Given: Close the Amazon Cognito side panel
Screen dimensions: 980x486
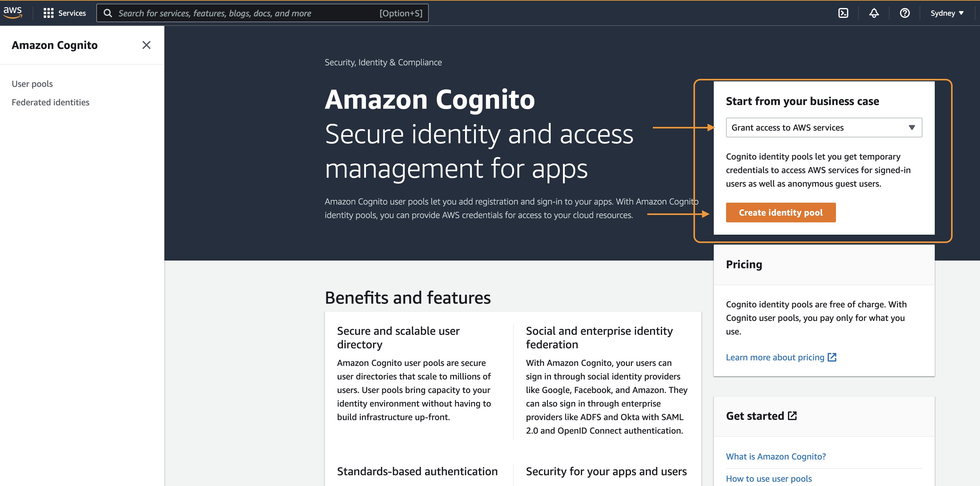Looking at the screenshot, I should [147, 45].
